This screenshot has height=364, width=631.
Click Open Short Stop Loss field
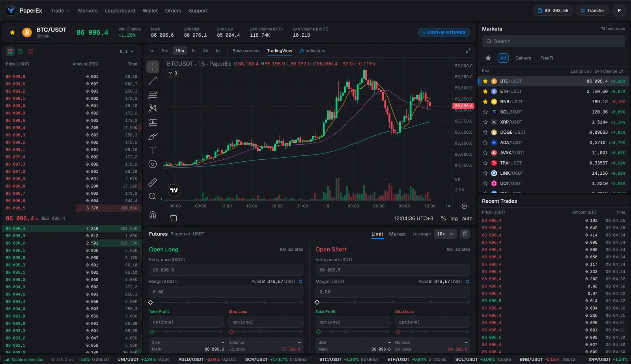[x=433, y=322]
